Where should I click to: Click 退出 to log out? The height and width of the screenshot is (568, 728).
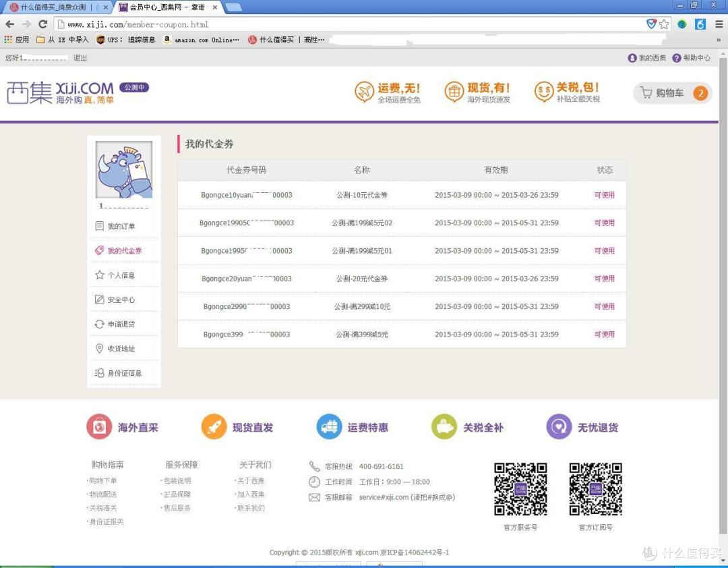click(80, 57)
